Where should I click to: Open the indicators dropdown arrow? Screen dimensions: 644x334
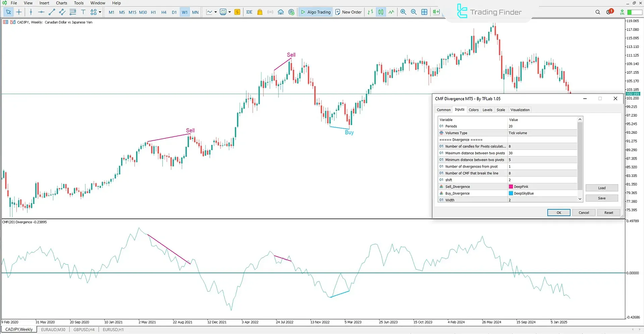point(215,12)
